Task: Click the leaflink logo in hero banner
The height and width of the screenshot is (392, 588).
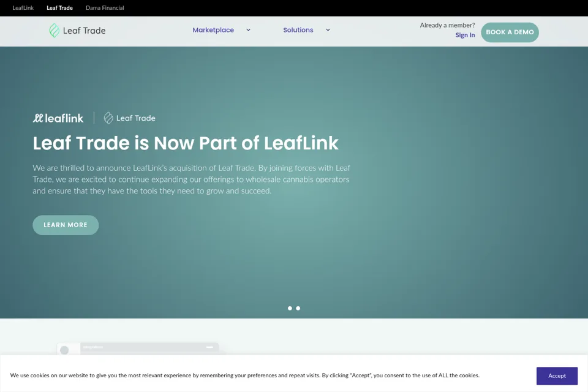Action: (x=58, y=118)
